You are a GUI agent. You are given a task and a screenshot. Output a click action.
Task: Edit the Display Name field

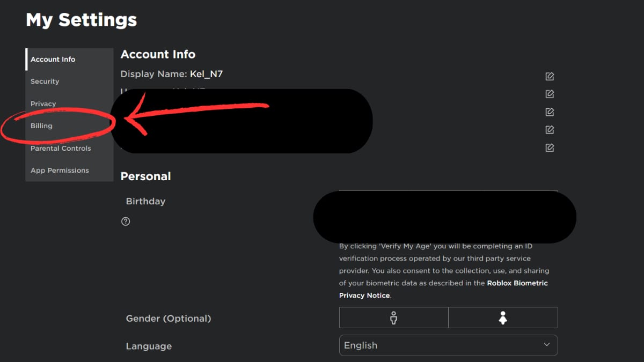click(x=549, y=76)
